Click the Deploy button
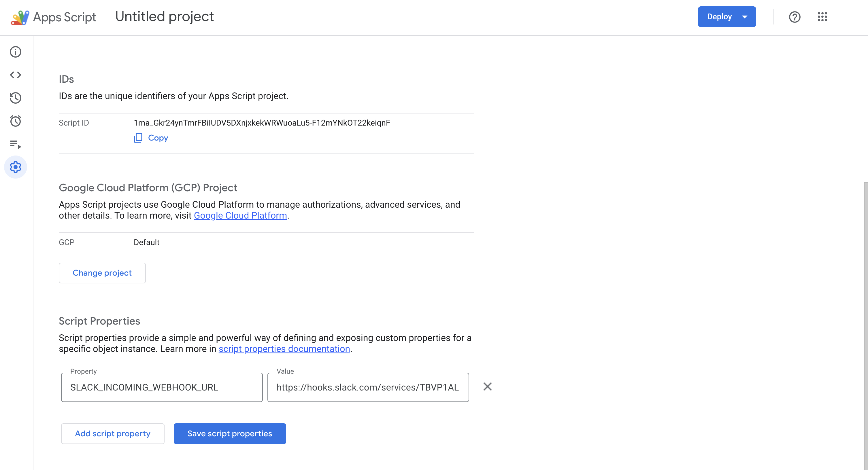Screen dimensions: 868x470 tap(719, 16)
